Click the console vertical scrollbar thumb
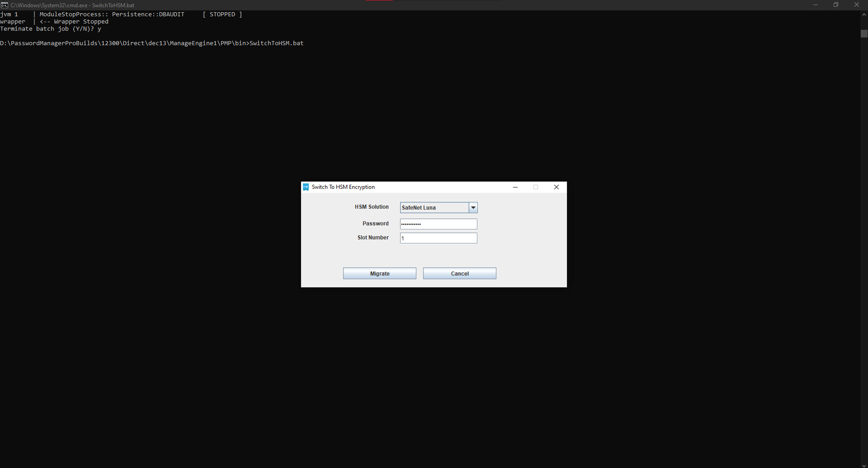Screen dimensions: 868x468 point(864,34)
